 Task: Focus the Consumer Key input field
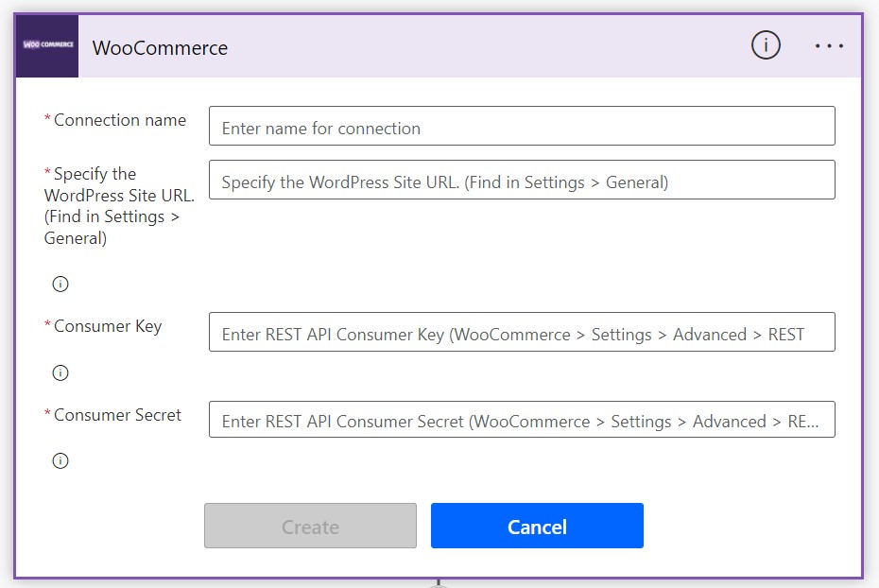522,332
